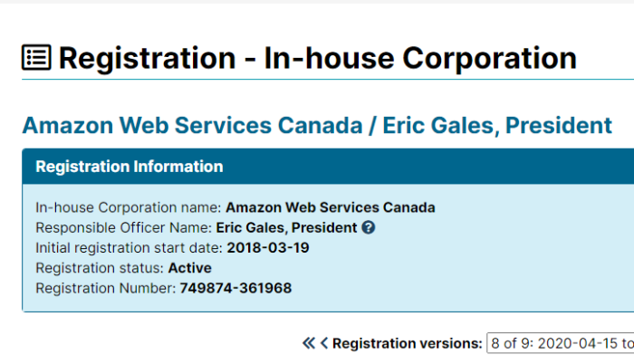Click the 'Registration status:' label
The height and width of the screenshot is (364, 634).
click(100, 268)
